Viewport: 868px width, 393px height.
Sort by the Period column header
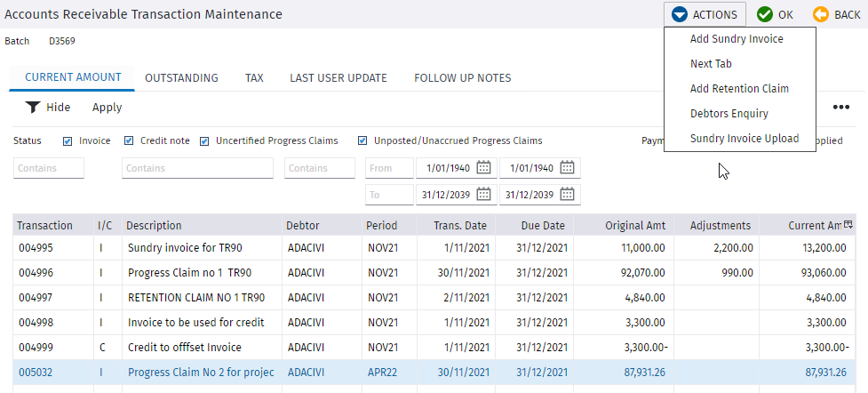click(x=381, y=226)
